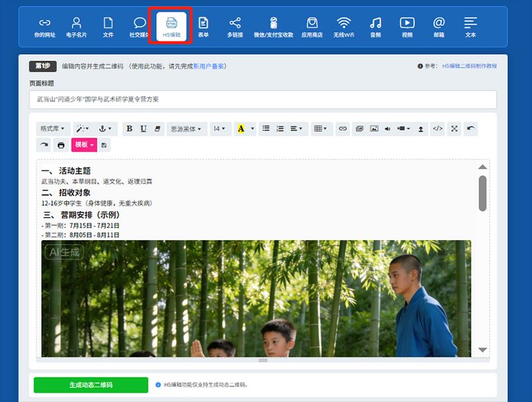Open the 格式库 format library dropdown

click(x=53, y=128)
